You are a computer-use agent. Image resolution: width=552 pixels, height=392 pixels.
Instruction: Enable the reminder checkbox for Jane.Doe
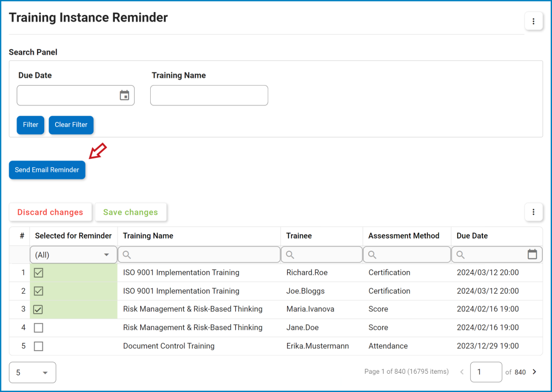[x=38, y=327]
